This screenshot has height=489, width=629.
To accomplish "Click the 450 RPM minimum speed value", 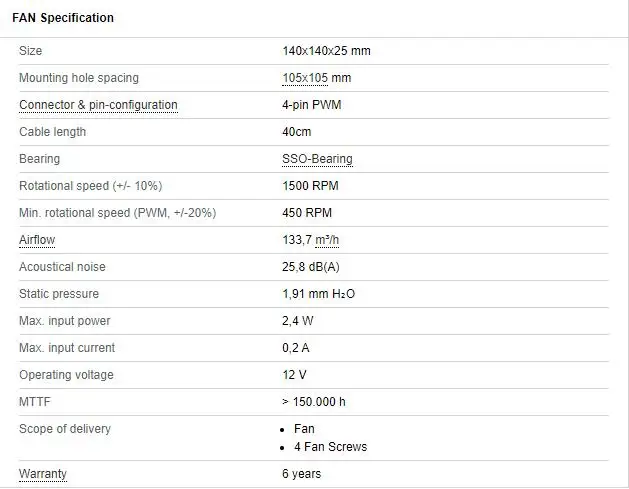I will click(307, 213).
